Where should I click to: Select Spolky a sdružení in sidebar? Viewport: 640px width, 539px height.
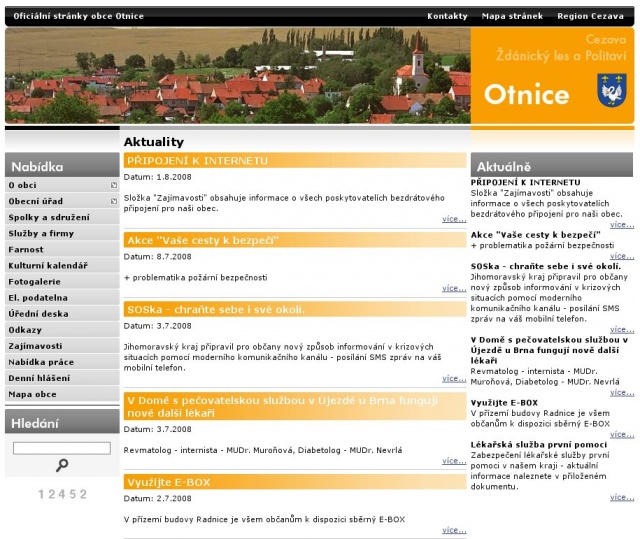click(x=48, y=217)
